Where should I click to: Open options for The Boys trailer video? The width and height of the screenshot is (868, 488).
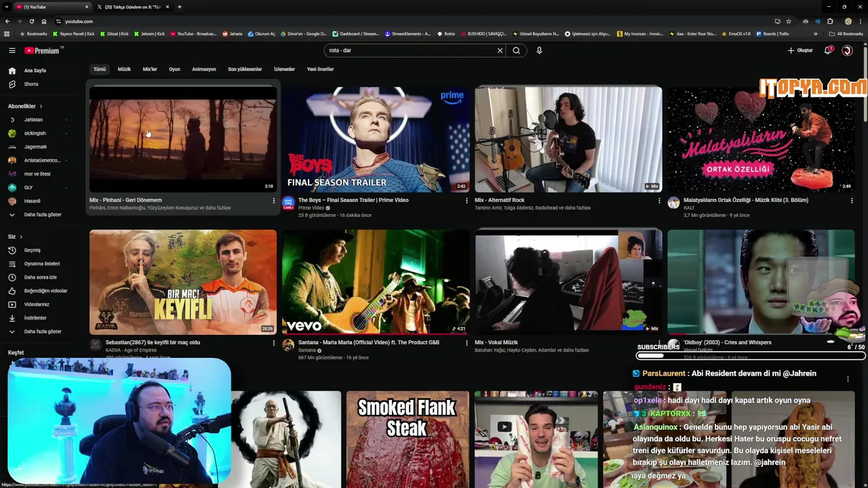(466, 201)
